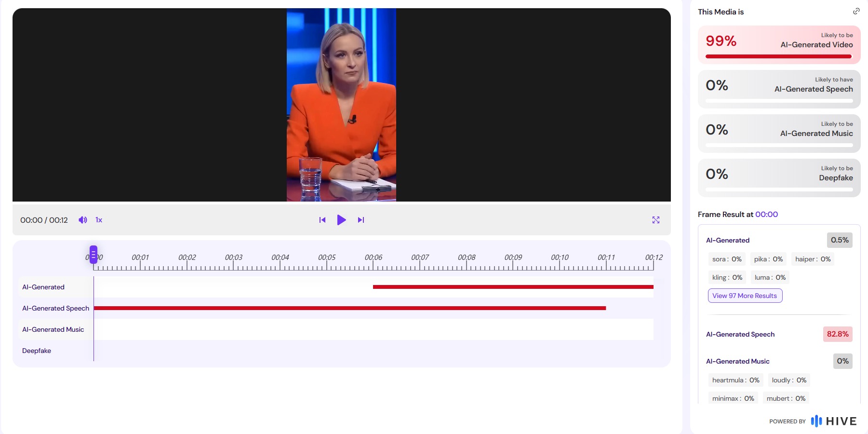This screenshot has width=868, height=434.
Task: Click the 82.8% speech score badge
Action: pyautogui.click(x=838, y=334)
